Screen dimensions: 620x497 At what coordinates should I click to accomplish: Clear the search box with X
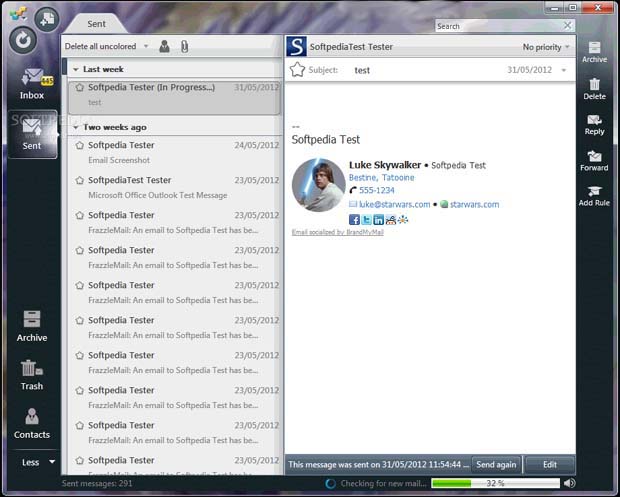pos(567,26)
